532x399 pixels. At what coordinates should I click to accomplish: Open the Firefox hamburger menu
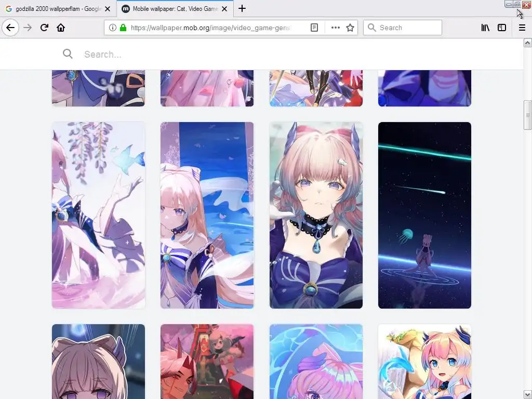pyautogui.click(x=522, y=28)
